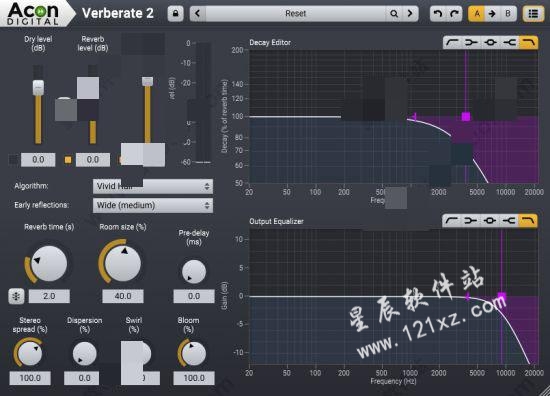The image size is (550, 396).
Task: Open the Early reflections dropdown
Action: pyautogui.click(x=153, y=205)
